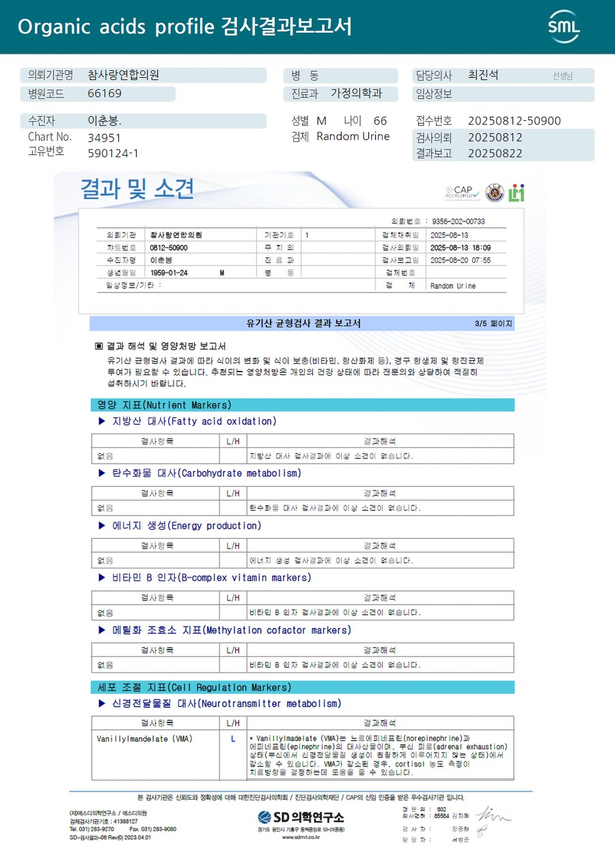The height and width of the screenshot is (868, 615).
Task: Click the 담당의사 name 최진석
Action: pyautogui.click(x=483, y=75)
